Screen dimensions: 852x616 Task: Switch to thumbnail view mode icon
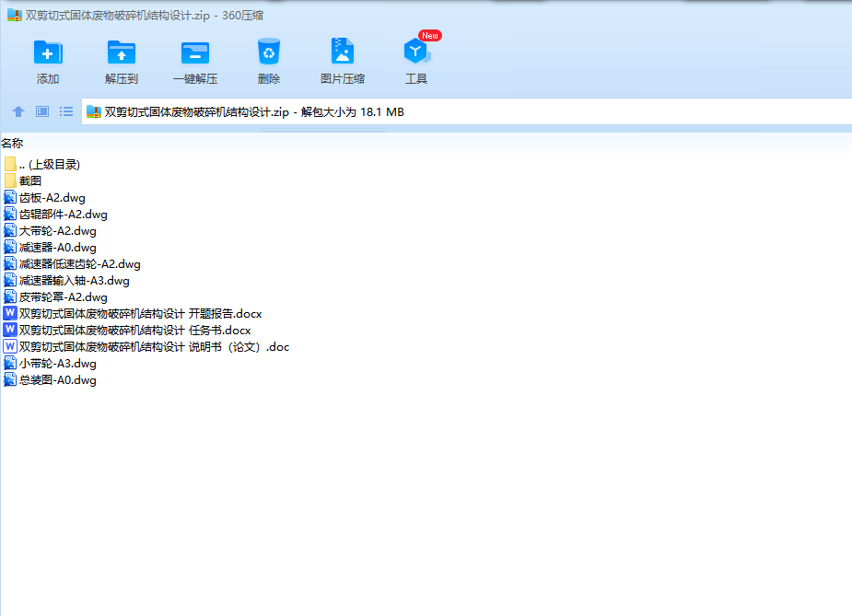[x=42, y=112]
